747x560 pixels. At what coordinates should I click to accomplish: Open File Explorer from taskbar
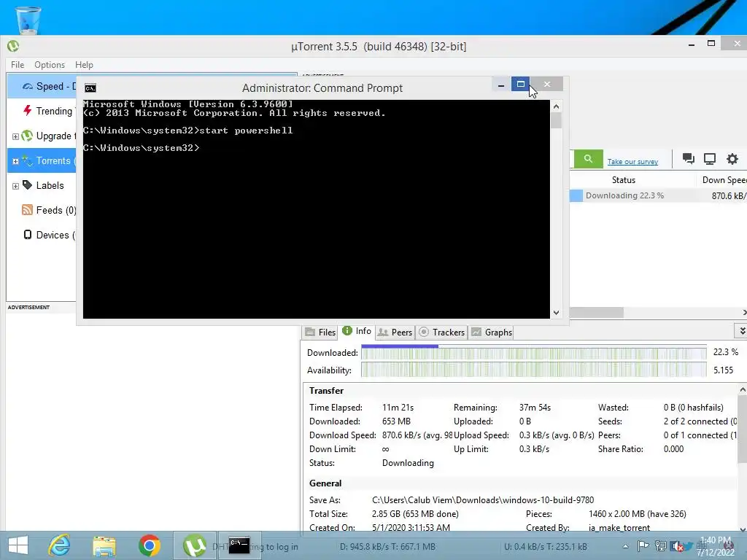tap(104, 546)
